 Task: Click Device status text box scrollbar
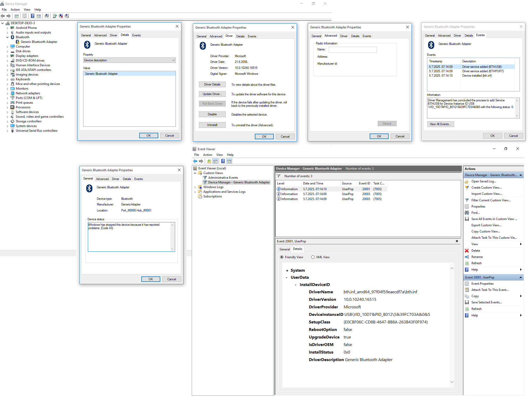(172, 237)
